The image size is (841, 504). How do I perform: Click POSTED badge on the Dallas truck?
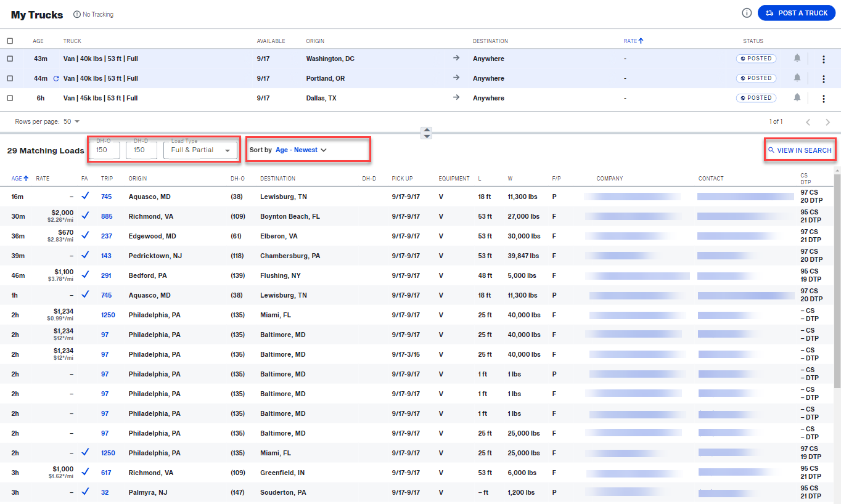756,97
